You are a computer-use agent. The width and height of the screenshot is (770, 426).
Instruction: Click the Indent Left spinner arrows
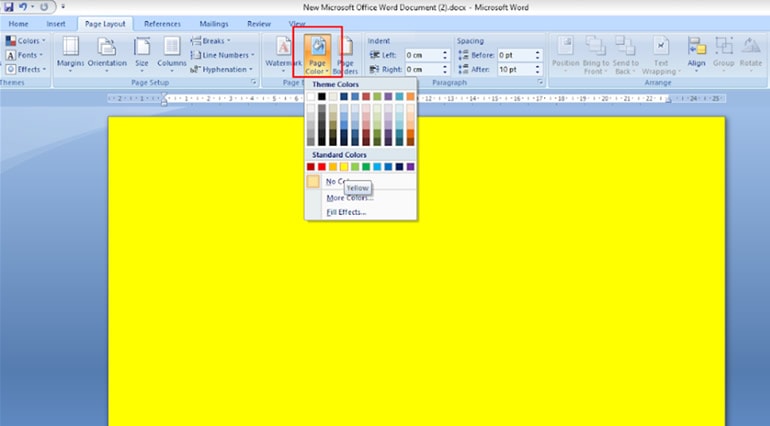445,55
